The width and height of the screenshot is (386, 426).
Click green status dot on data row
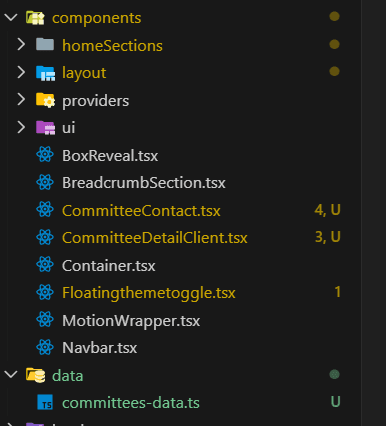334,374
